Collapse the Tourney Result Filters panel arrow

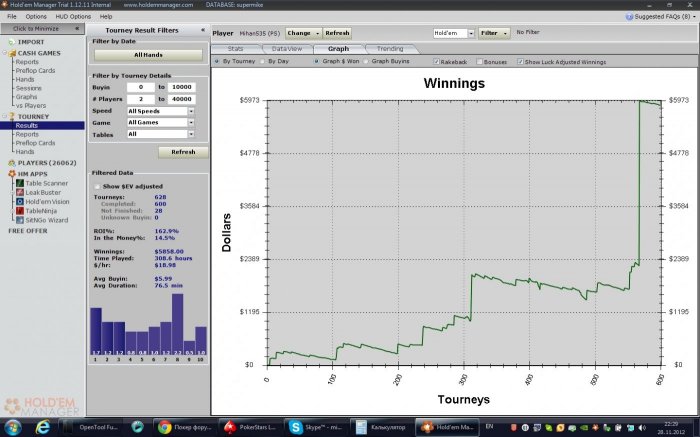coord(203,30)
